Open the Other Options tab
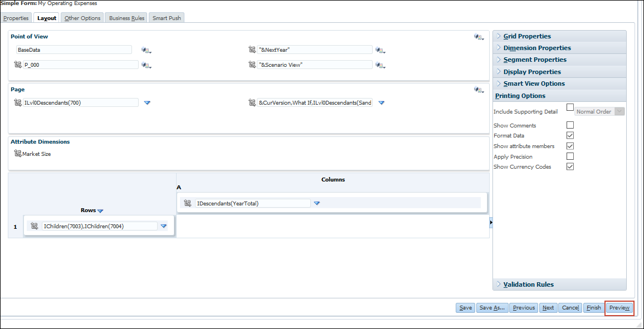This screenshot has height=329, width=644. tap(82, 18)
